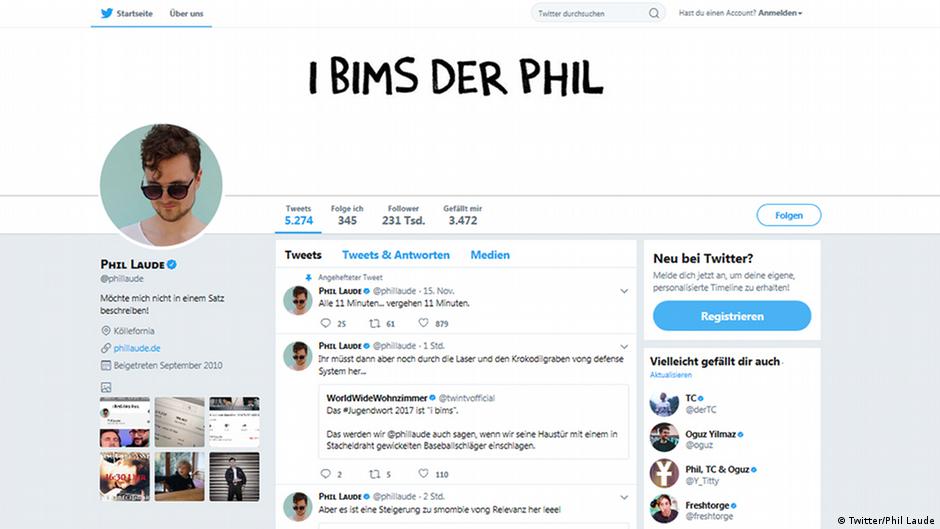Viewport: 940px width, 529px height.
Task: Switch to Tweets & Antworten tab
Action: coord(396,255)
